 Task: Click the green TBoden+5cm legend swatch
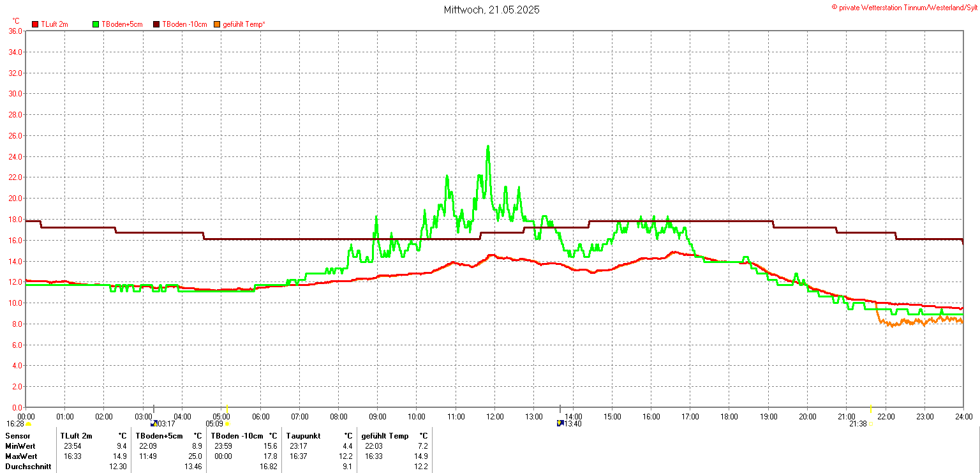pyautogui.click(x=96, y=24)
